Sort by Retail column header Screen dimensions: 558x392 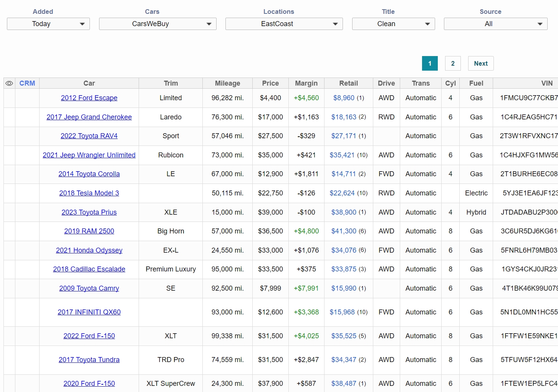pos(349,83)
